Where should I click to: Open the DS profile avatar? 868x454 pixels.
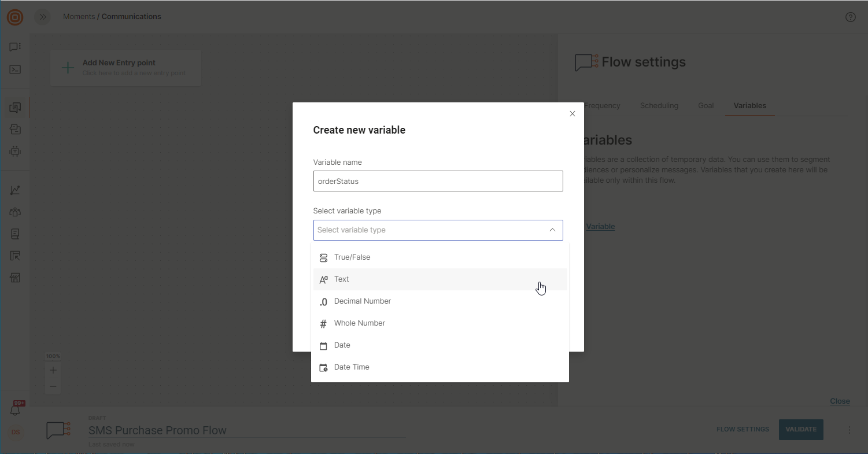(x=16, y=432)
